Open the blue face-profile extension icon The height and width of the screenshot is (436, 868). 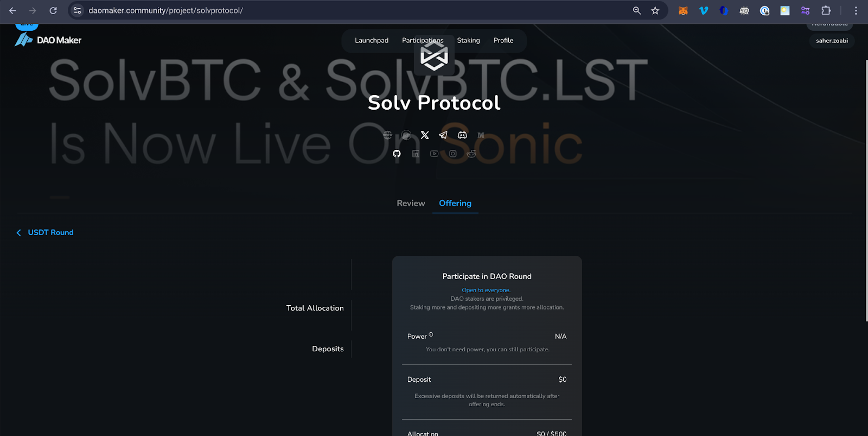pos(724,10)
